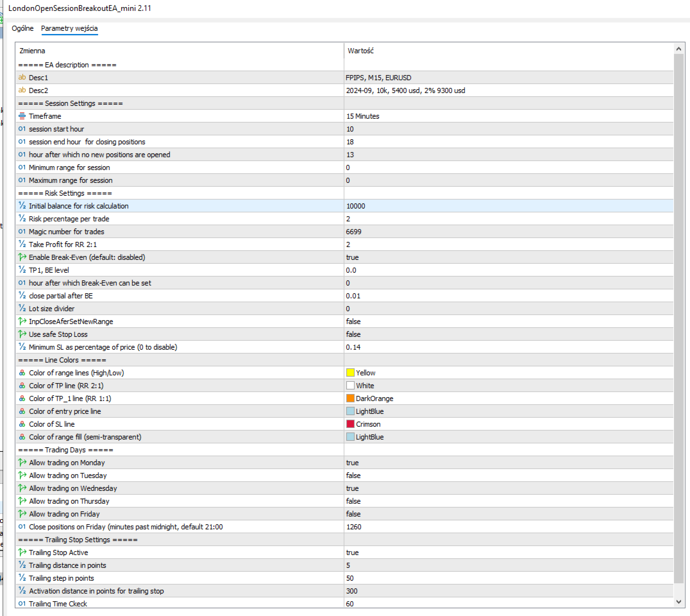
Task: Switch to the Ogólne tab
Action: coord(22,28)
